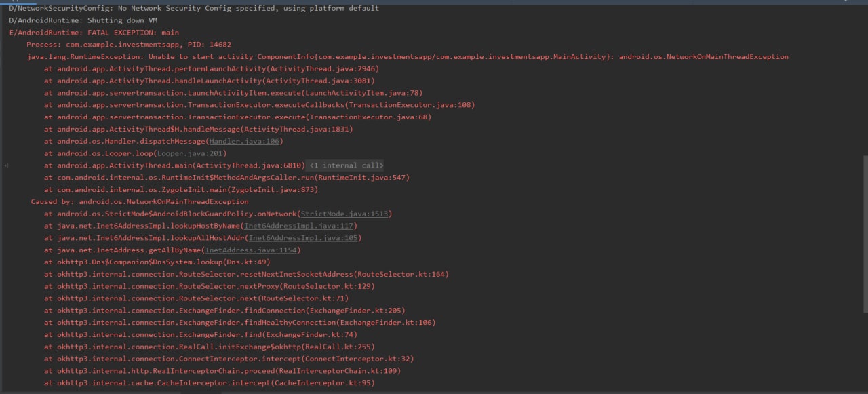Click the RealInterceptorChain.proceed stack frame

point(222,371)
